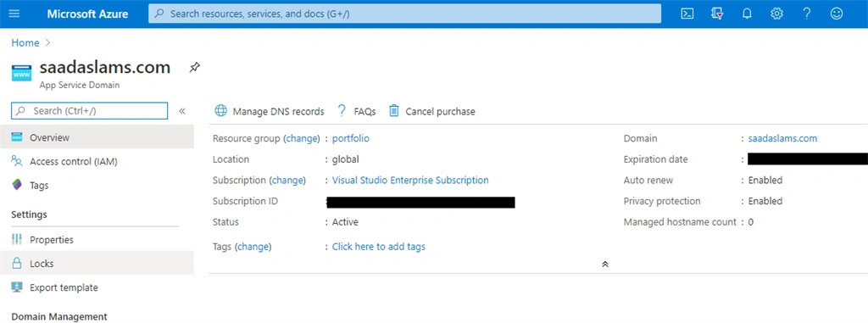The width and height of the screenshot is (868, 323).
Task: Click Privacy protection Enabled value
Action: (x=765, y=201)
